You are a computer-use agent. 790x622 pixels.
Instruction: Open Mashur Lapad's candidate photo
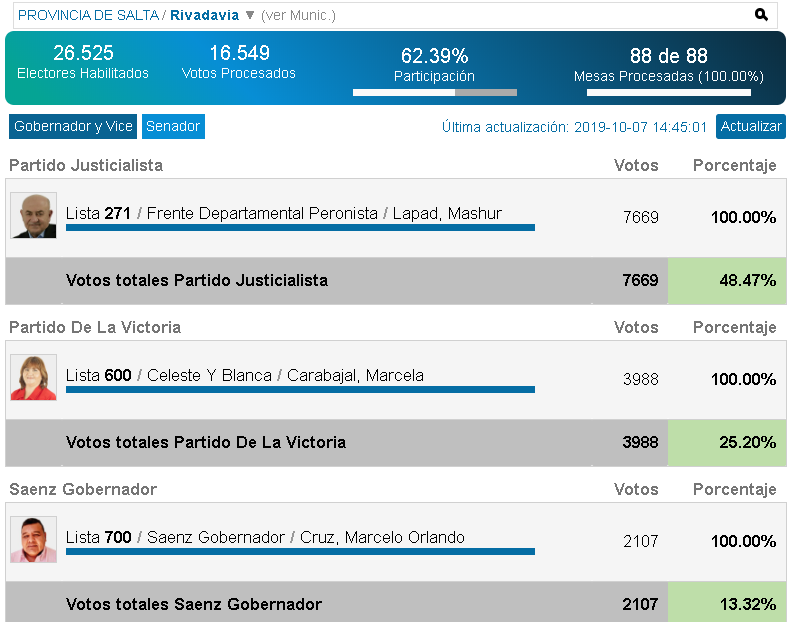click(x=33, y=215)
